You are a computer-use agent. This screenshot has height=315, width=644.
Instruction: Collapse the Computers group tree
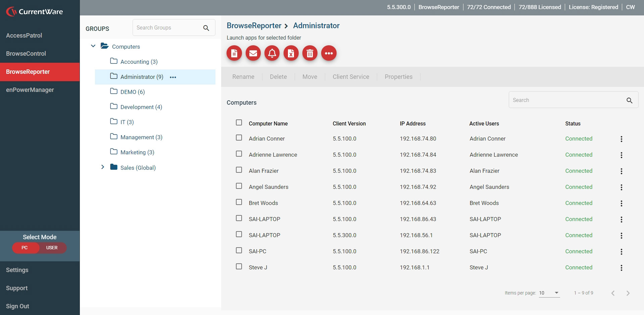tap(93, 46)
